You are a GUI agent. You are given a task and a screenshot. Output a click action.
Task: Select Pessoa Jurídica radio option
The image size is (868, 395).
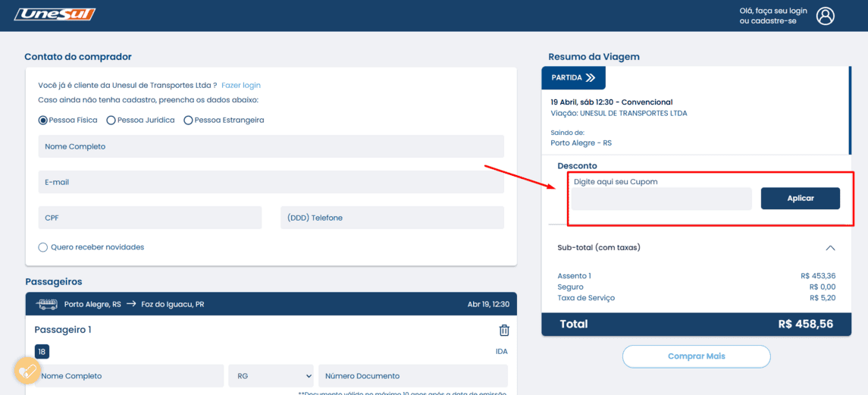click(111, 120)
